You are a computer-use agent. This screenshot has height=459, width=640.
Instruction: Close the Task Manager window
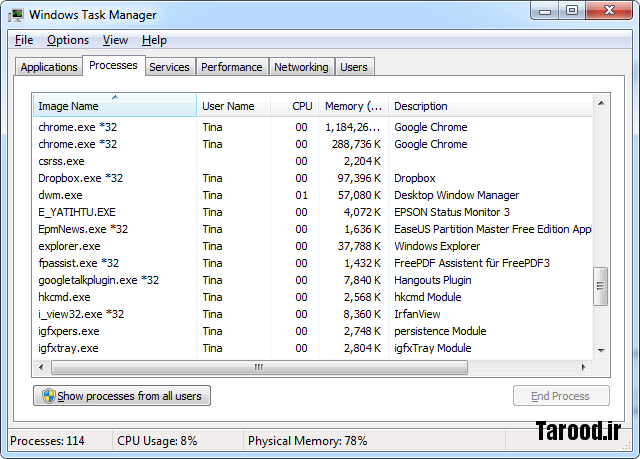pyautogui.click(x=609, y=11)
